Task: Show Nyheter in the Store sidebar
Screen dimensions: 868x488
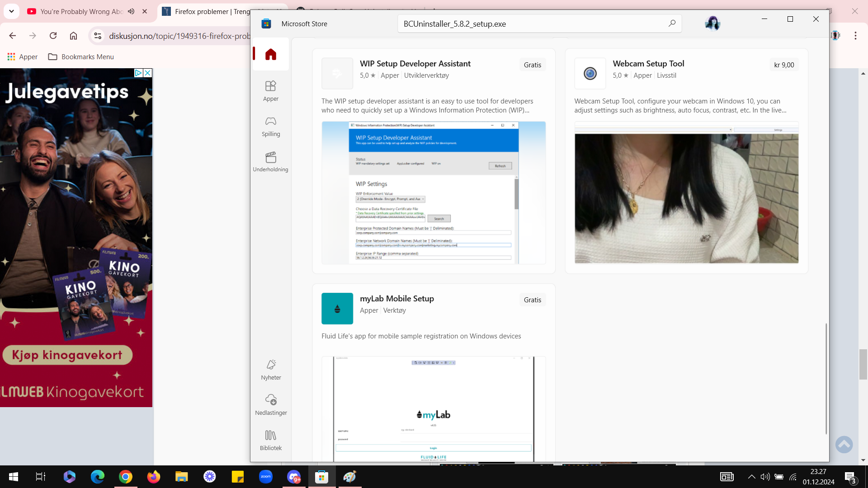Action: click(x=271, y=370)
